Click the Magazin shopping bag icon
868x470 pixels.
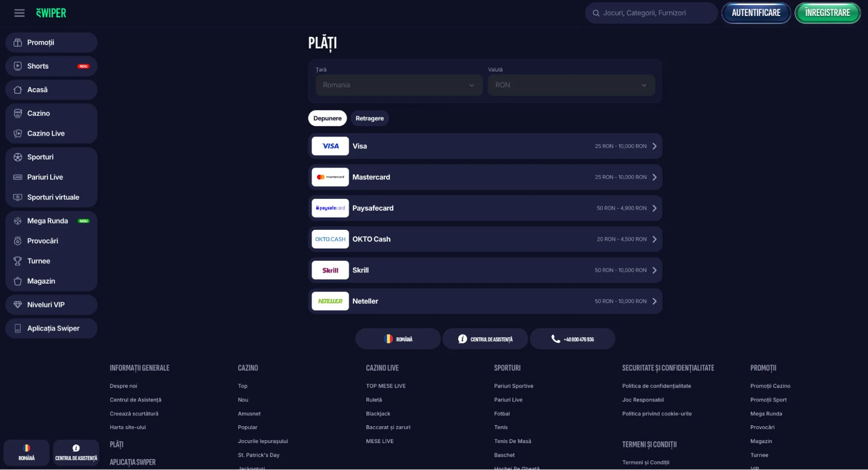(x=18, y=281)
